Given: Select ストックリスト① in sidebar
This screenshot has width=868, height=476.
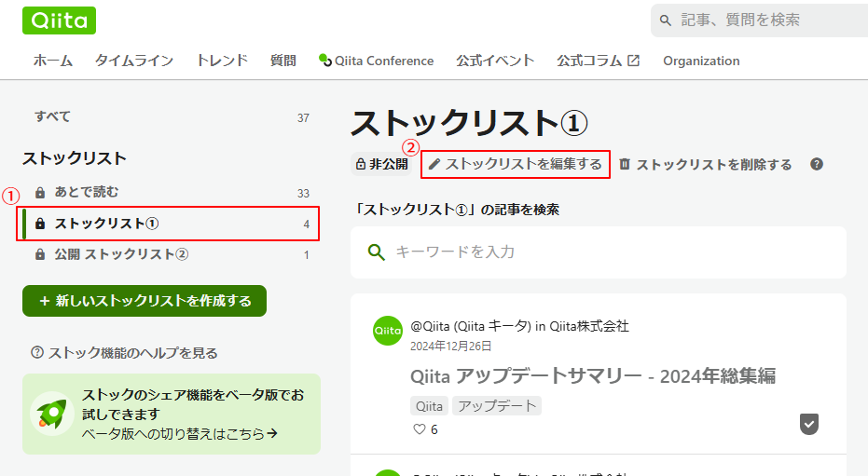Looking at the screenshot, I should (171, 224).
